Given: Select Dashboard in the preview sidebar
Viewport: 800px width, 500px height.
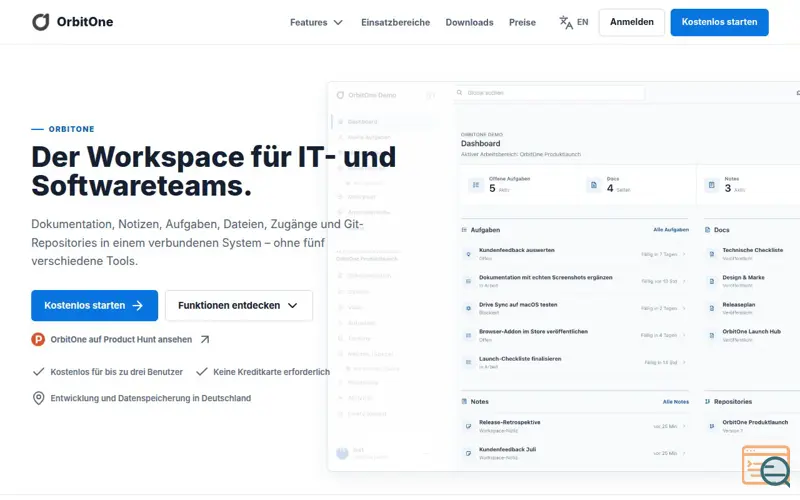Looking at the screenshot, I should point(385,121).
